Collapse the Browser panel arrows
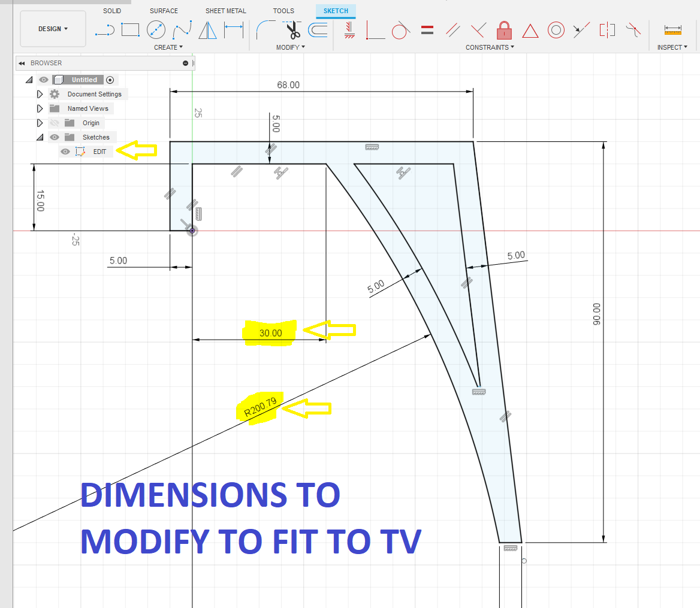Viewport: 700px width, 608px height. [22, 63]
